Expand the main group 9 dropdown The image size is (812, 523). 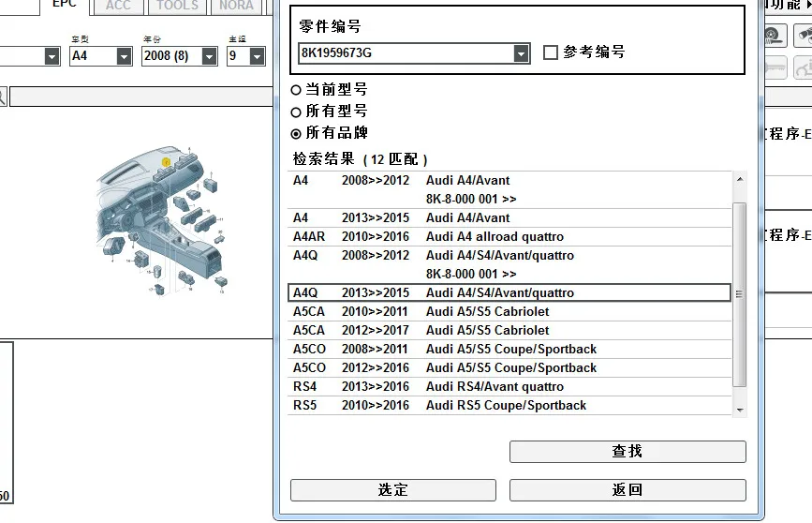tap(257, 56)
